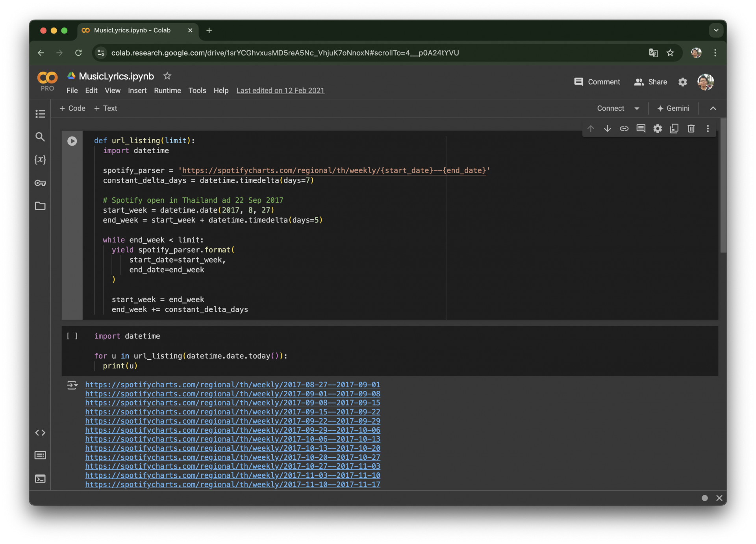Open the Insert menu
Screen dimensions: 756x544
[137, 91]
